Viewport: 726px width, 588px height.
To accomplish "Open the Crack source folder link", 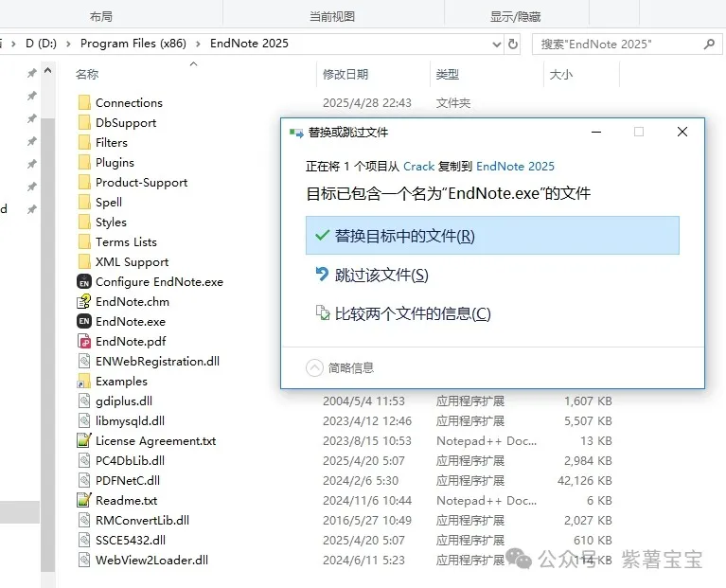I will coord(418,166).
